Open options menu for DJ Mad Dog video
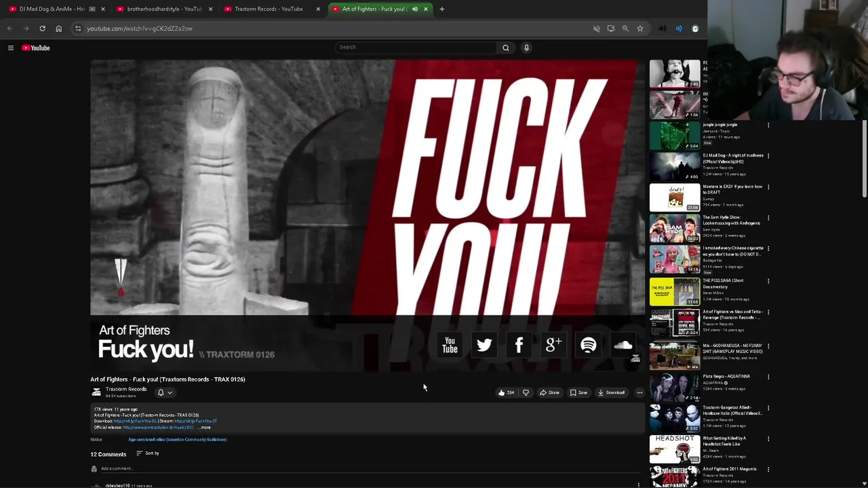Viewport: 868px width, 488px height. (x=768, y=156)
